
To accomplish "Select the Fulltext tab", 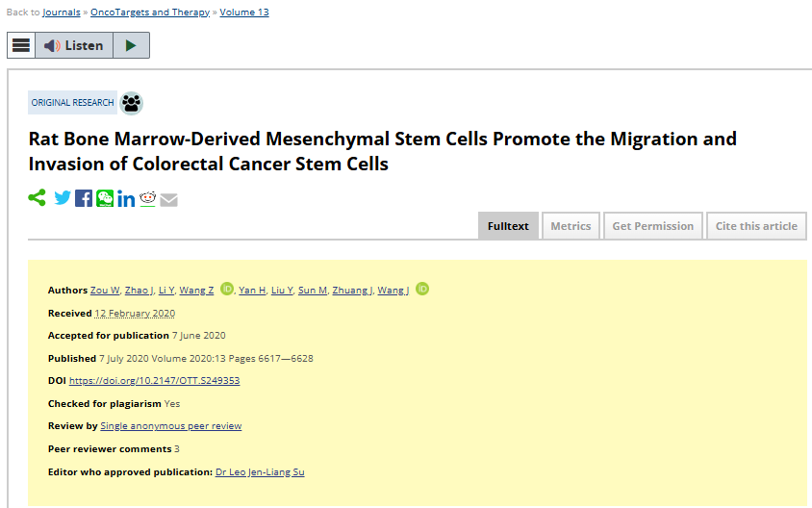I will (508, 226).
